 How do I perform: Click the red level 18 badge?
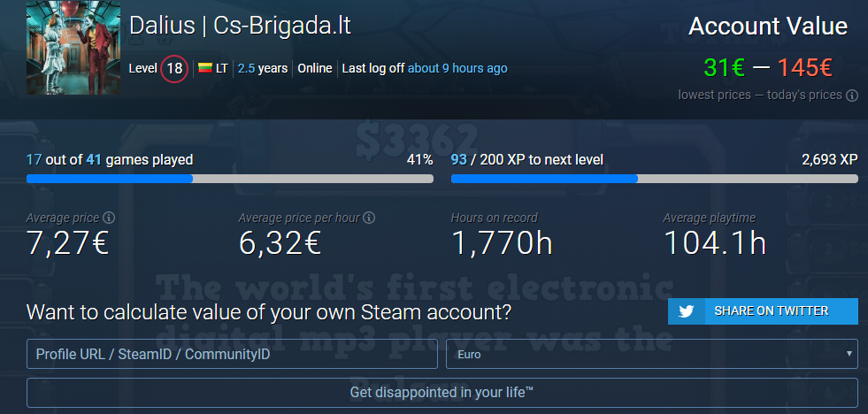click(174, 69)
